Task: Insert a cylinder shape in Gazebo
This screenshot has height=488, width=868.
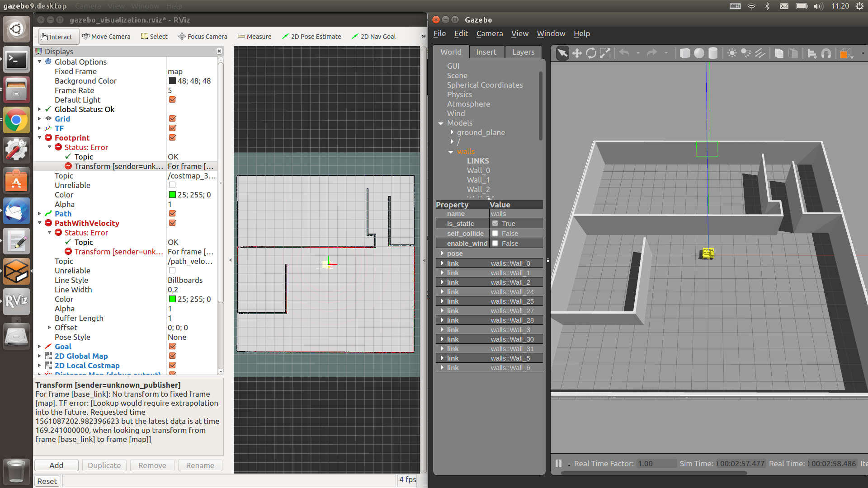Action: pyautogui.click(x=713, y=53)
